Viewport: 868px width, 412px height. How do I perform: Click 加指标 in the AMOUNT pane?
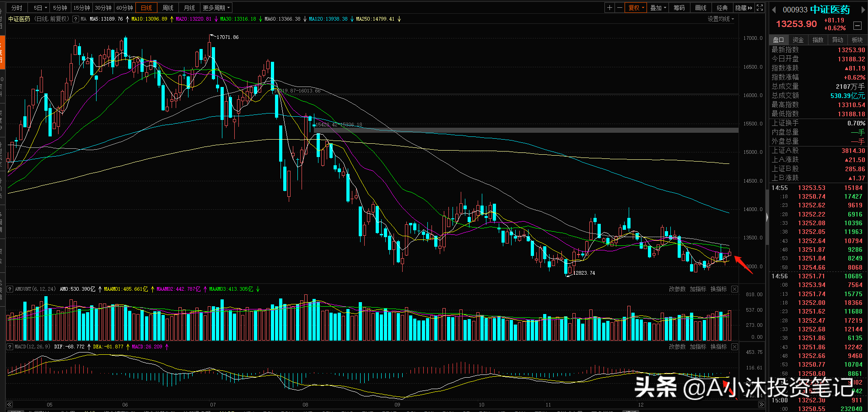click(x=698, y=289)
